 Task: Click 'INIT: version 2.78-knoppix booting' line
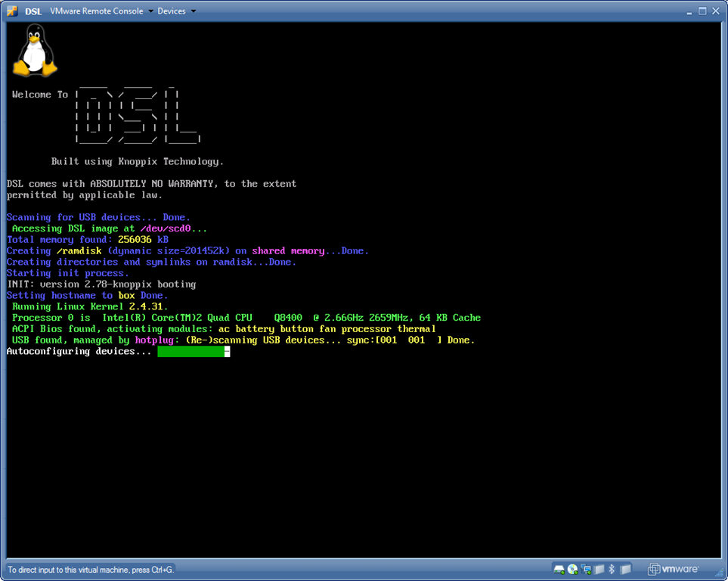click(x=102, y=284)
